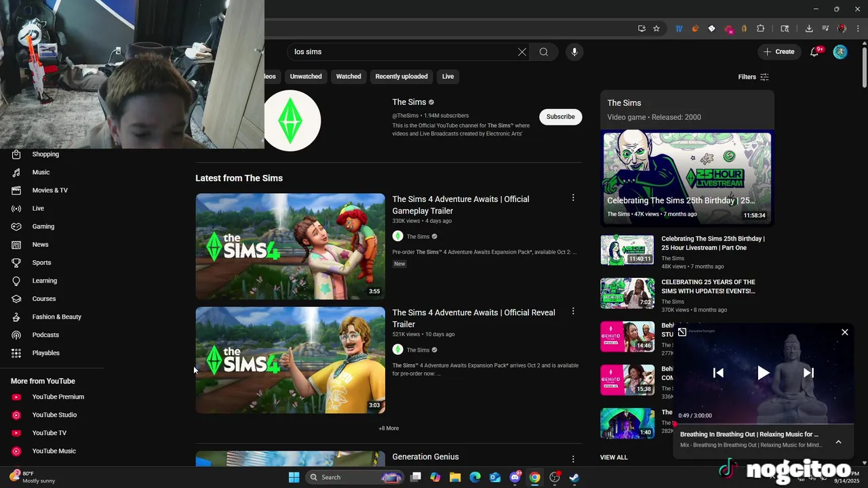Viewport: 868px width, 488px height.
Task: Play the miniplayer video
Action: pos(764,373)
